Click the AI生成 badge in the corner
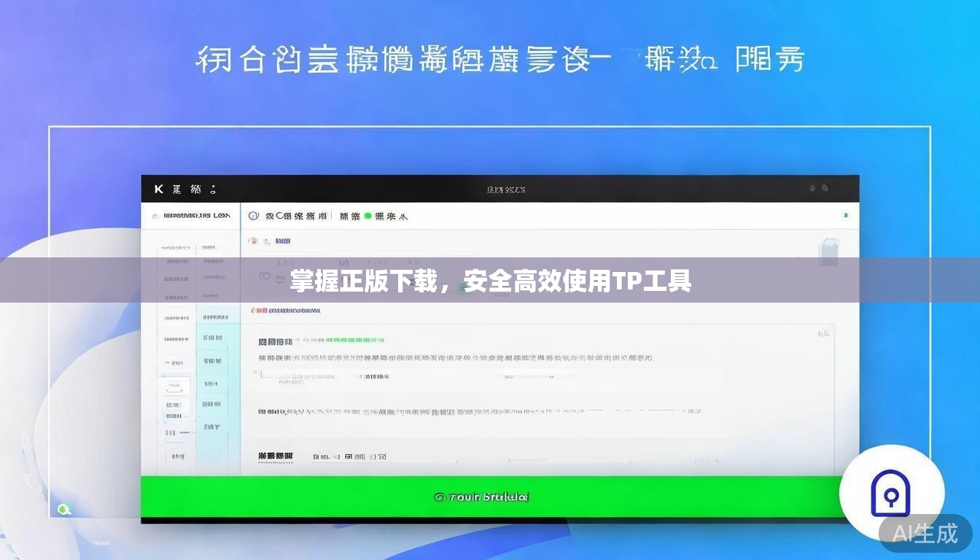The height and width of the screenshot is (560, 980). (x=925, y=533)
